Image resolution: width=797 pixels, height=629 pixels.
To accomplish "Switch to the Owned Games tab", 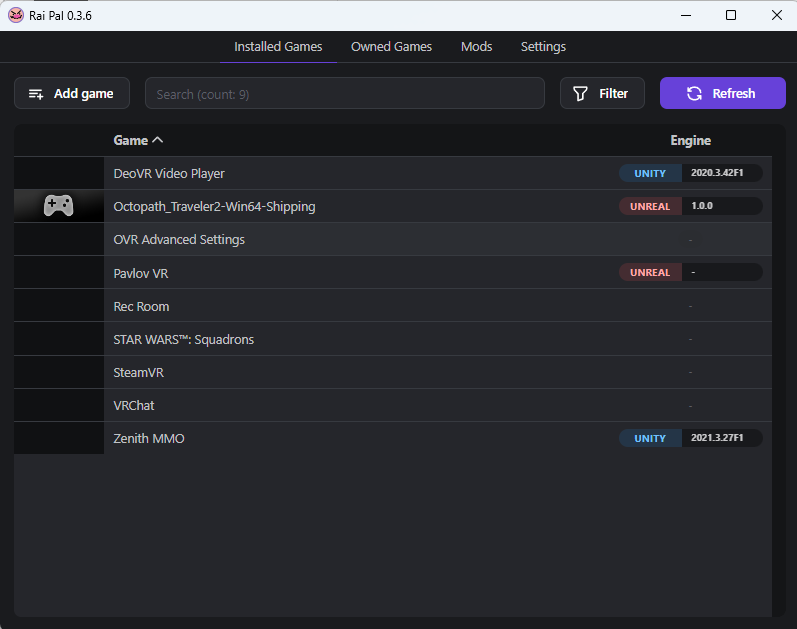I will [391, 47].
